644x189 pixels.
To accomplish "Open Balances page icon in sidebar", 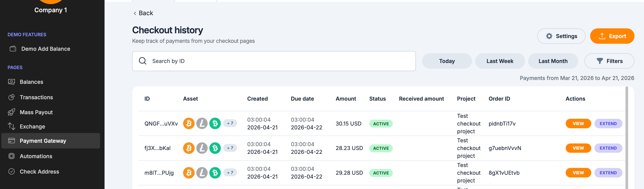I will click(12, 82).
